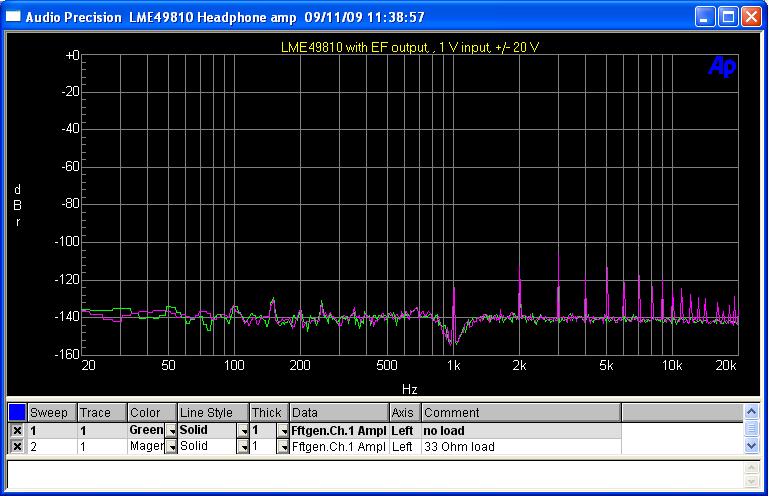The image size is (769, 496).
Task: Click the graph title 'LME49810 with EF output'
Action: pyautogui.click(x=355, y=48)
